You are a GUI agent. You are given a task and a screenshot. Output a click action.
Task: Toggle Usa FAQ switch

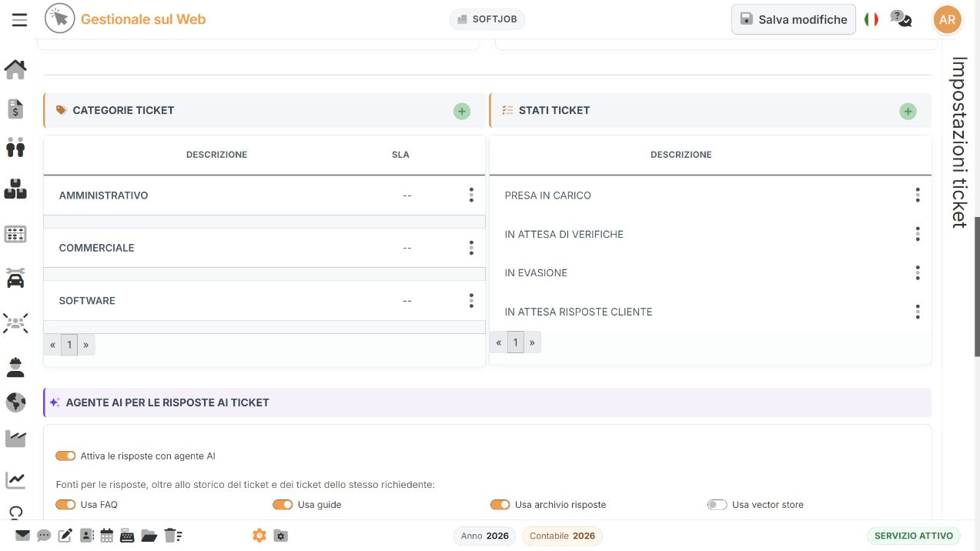65,505
